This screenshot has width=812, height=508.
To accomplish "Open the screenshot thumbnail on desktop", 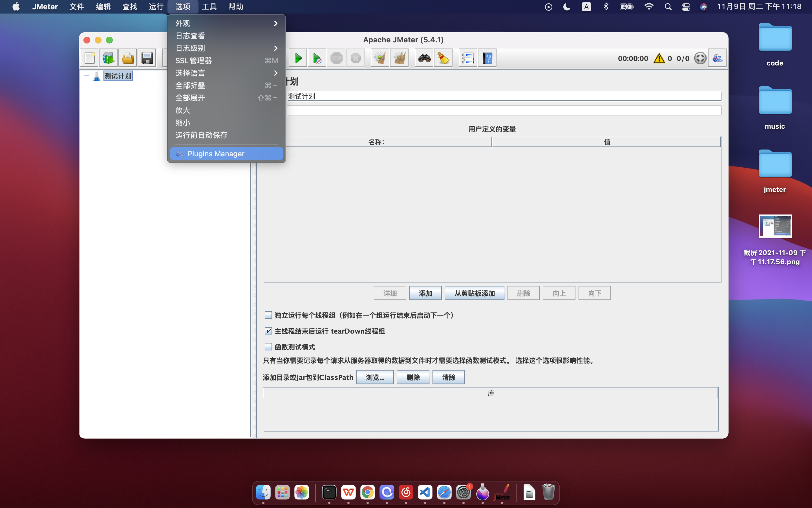I will click(775, 226).
